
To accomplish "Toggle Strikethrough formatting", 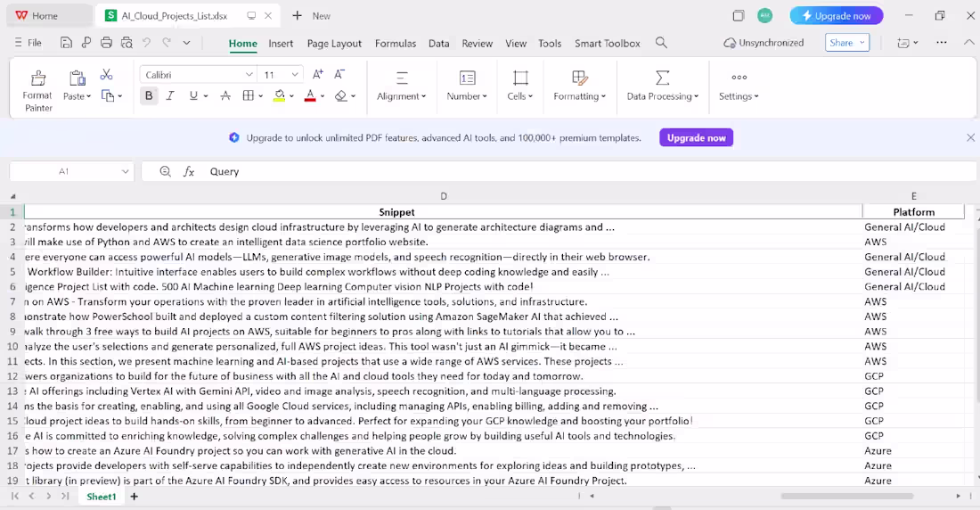I will 225,95.
